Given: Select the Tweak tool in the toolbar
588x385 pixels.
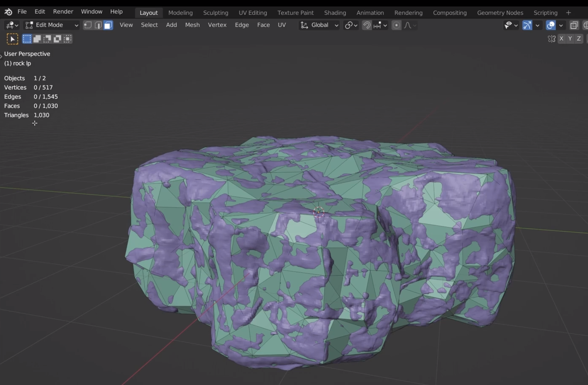Looking at the screenshot, I should tap(13, 39).
